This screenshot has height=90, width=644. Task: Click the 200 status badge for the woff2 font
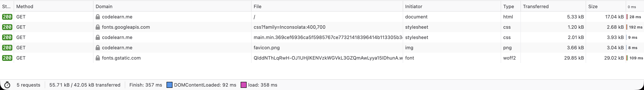point(7,58)
